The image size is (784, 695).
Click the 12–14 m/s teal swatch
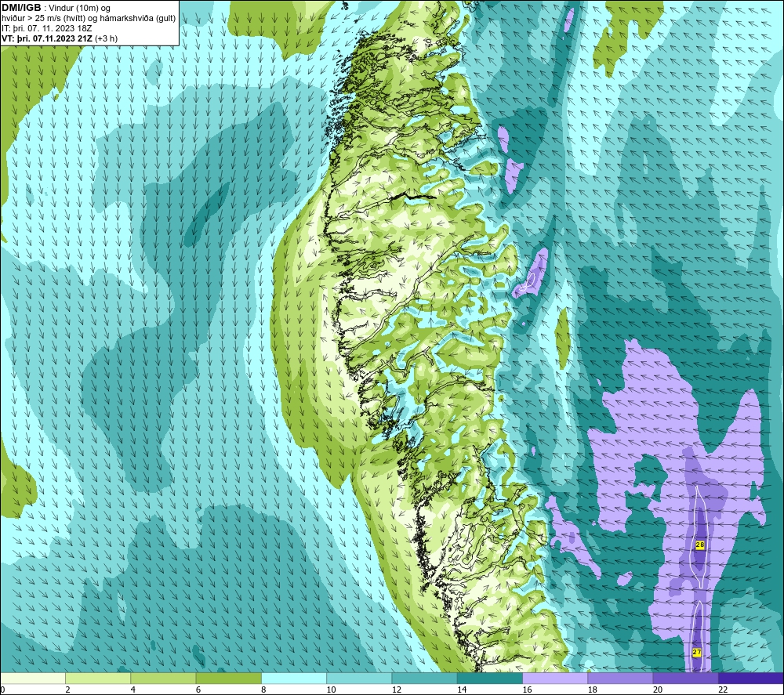click(x=424, y=678)
